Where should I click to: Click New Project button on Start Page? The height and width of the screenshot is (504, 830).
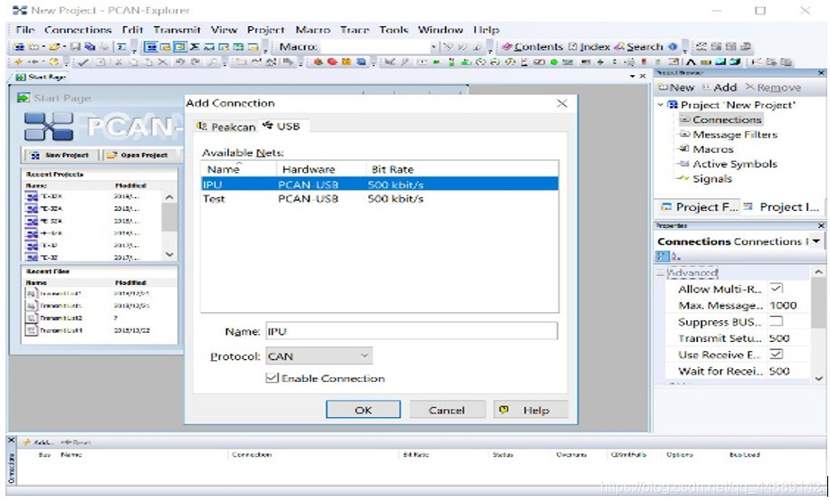pos(61,155)
